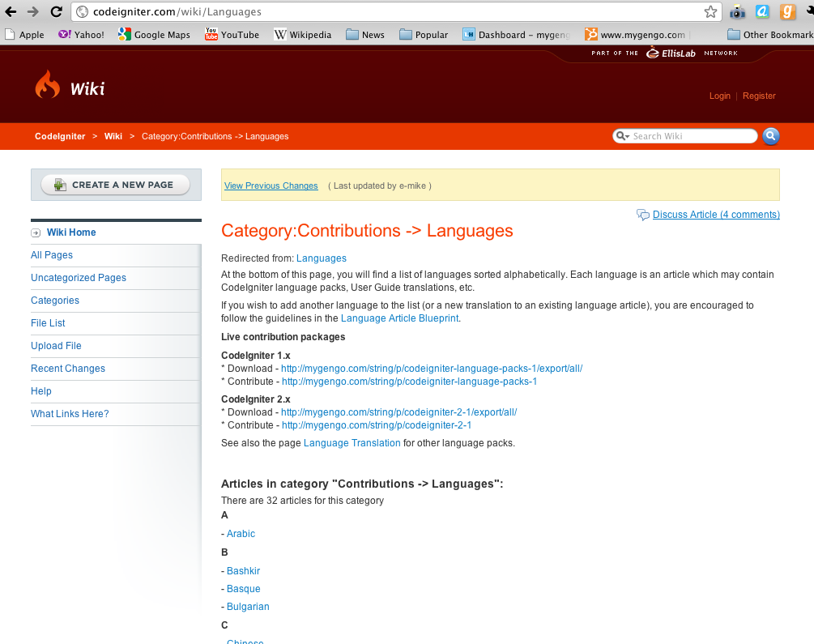
Task: Click the speech bubble discuss icon
Action: [x=643, y=215]
